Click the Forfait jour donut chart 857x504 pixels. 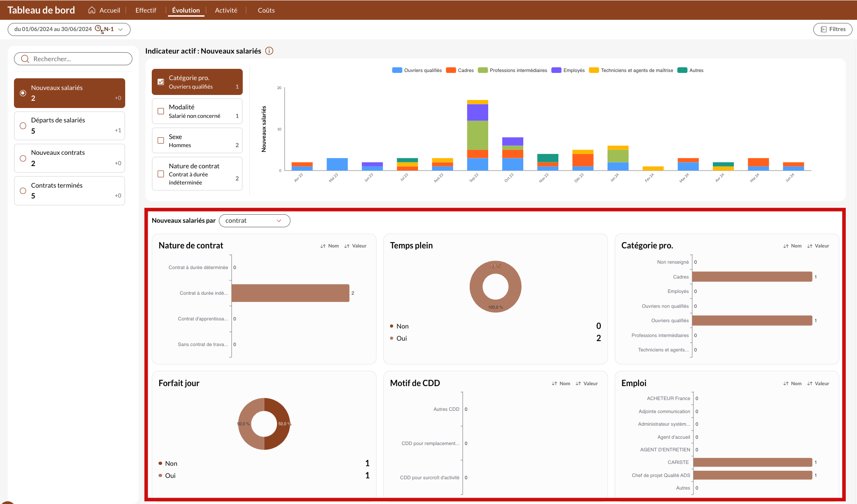click(x=264, y=424)
